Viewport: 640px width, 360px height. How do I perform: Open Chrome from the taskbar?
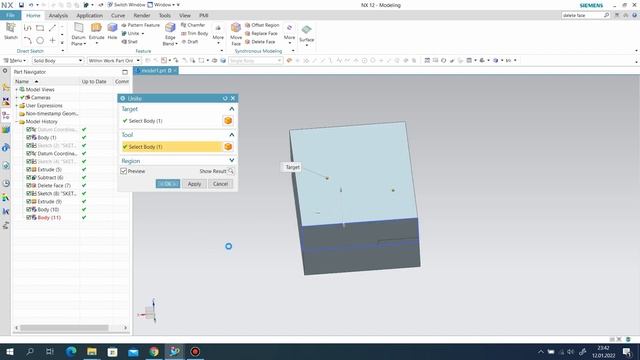pyautogui.click(x=154, y=351)
